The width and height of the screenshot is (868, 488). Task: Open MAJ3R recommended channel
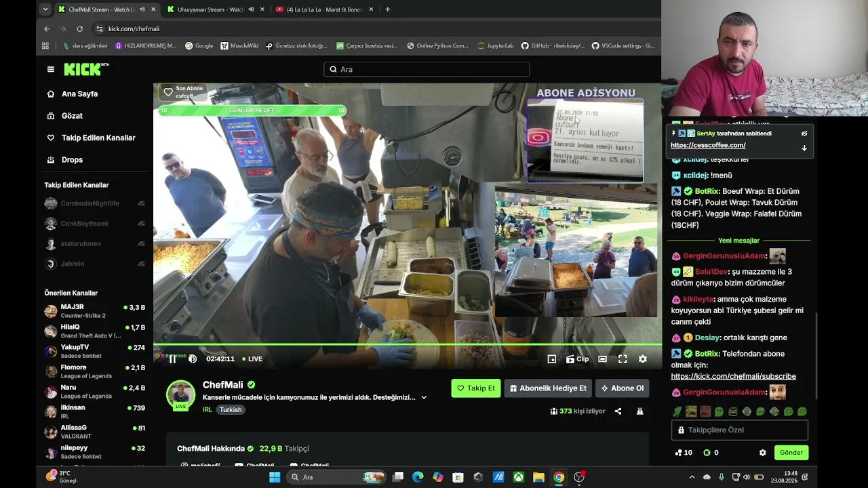(94, 311)
